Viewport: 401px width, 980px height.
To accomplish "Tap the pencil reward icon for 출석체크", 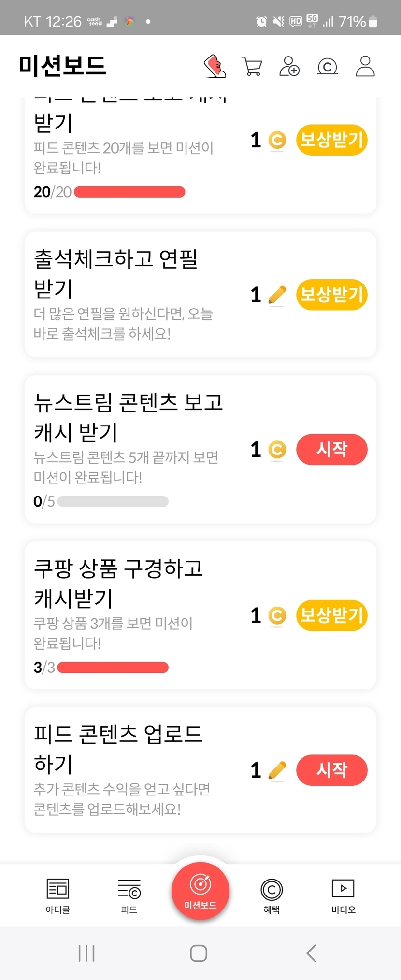I will 277,295.
